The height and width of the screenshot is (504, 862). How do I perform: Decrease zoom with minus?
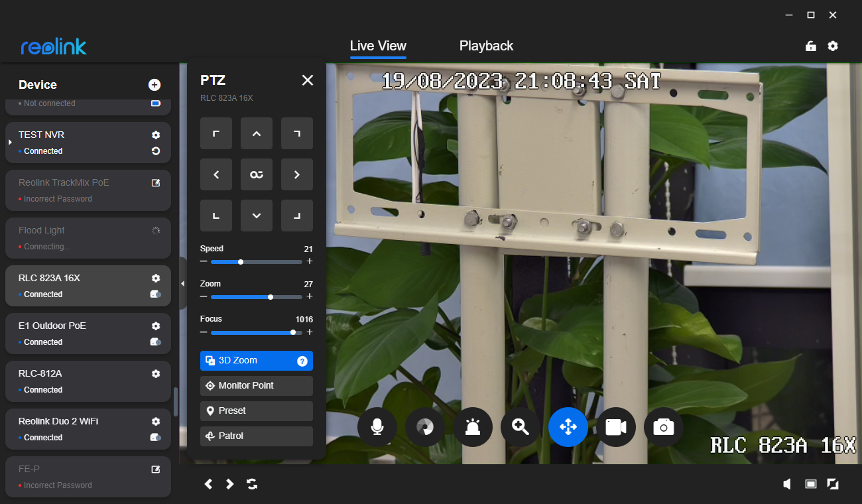[204, 296]
